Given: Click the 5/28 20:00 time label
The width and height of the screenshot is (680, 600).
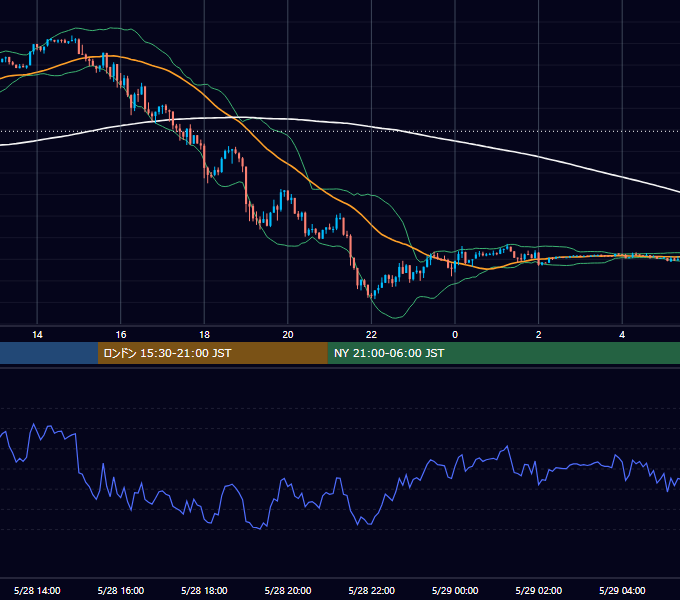Looking at the screenshot, I should pos(288,590).
